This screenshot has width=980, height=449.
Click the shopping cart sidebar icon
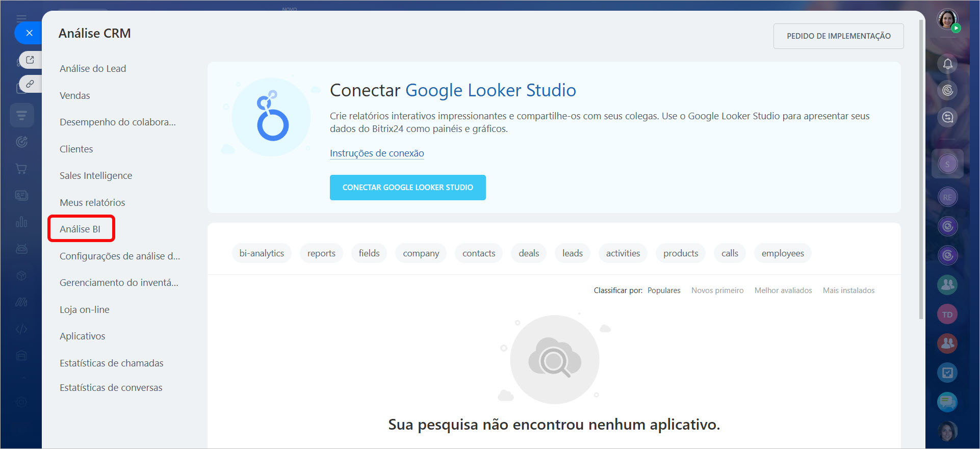(21, 169)
